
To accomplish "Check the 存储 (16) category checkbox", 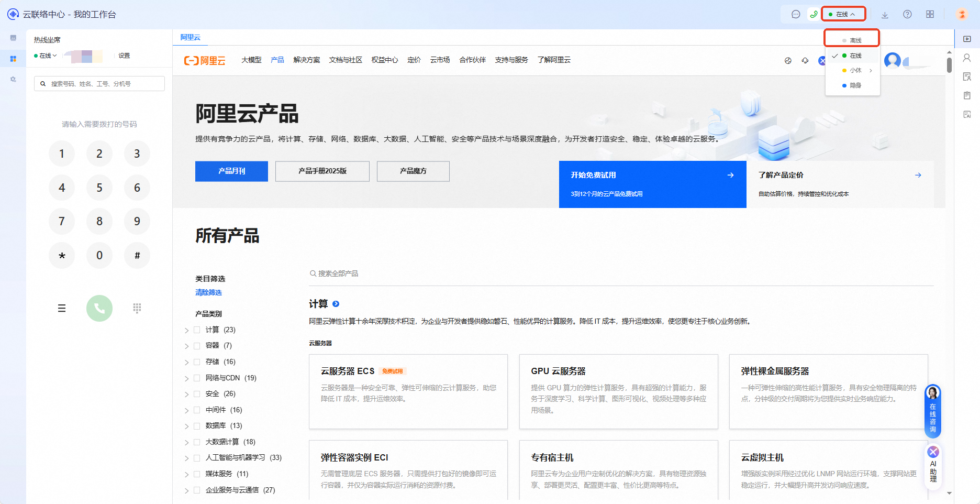I will click(197, 362).
